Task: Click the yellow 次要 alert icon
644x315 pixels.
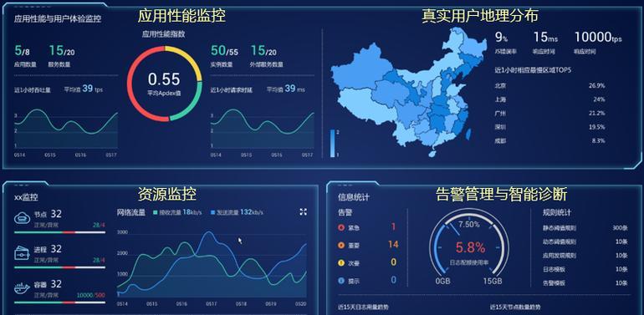Action: point(341,263)
